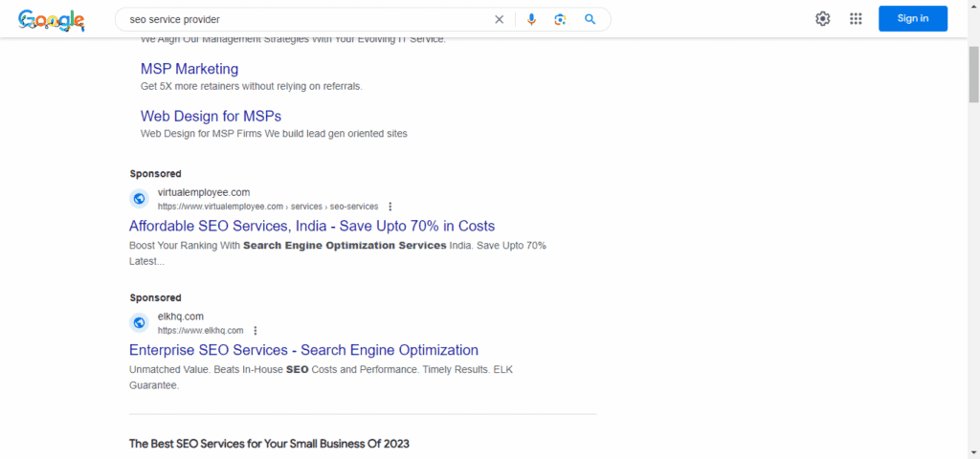Click the https://www.elkhq.com URL
The image size is (980, 459).
(x=201, y=330)
